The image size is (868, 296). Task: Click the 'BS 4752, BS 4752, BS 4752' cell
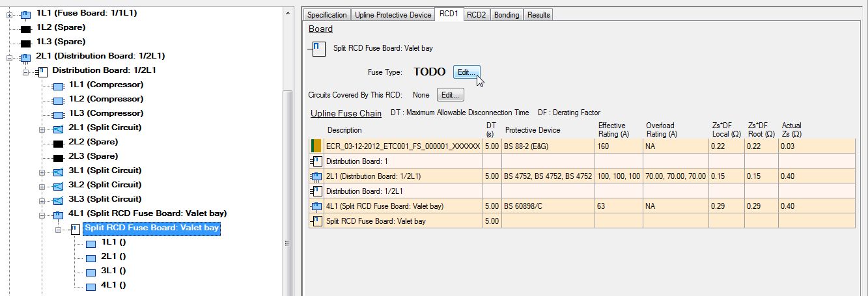pyautogui.click(x=549, y=176)
